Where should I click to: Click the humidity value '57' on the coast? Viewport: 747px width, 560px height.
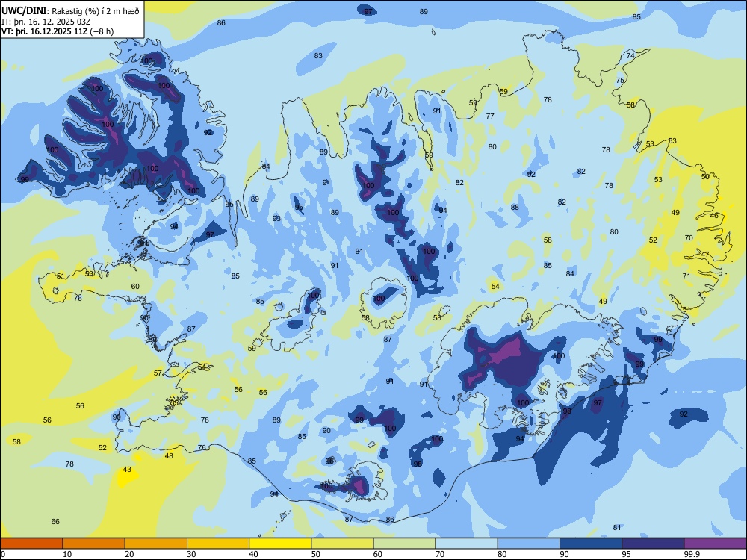tap(158, 373)
